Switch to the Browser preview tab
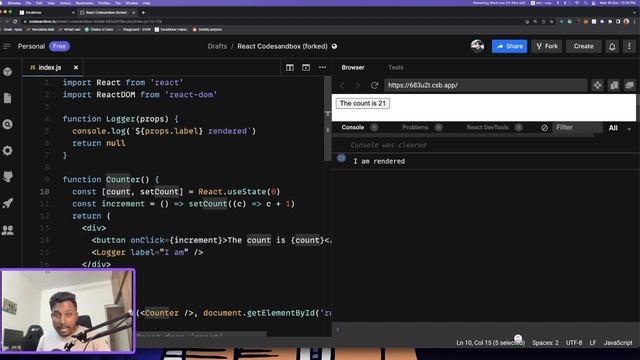Image resolution: width=640 pixels, height=360 pixels. (353, 67)
